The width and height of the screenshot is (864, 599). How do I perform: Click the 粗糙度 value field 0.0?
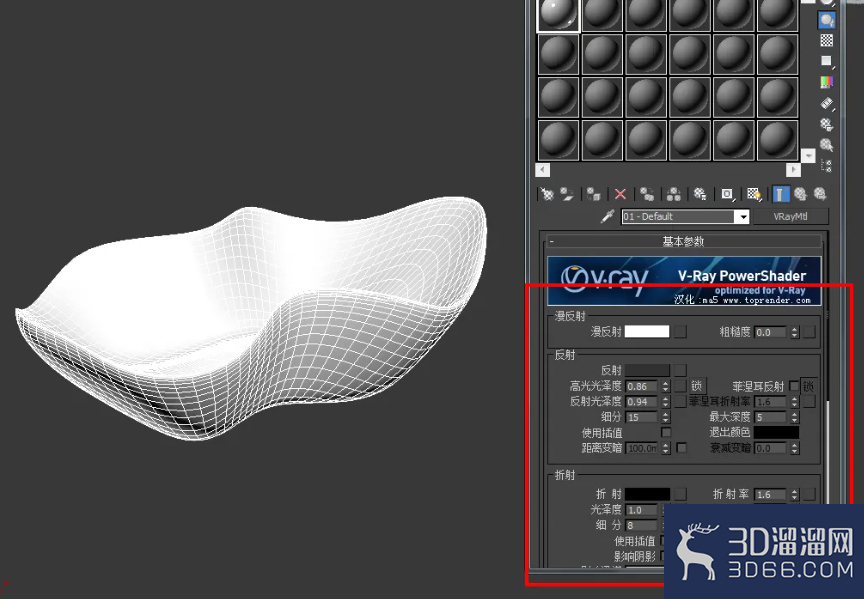[x=770, y=332]
